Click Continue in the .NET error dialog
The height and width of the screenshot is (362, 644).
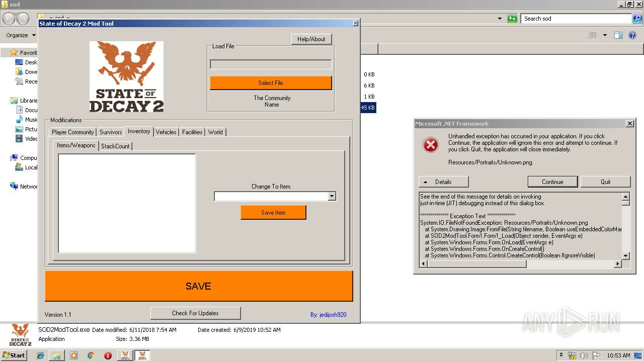click(552, 182)
